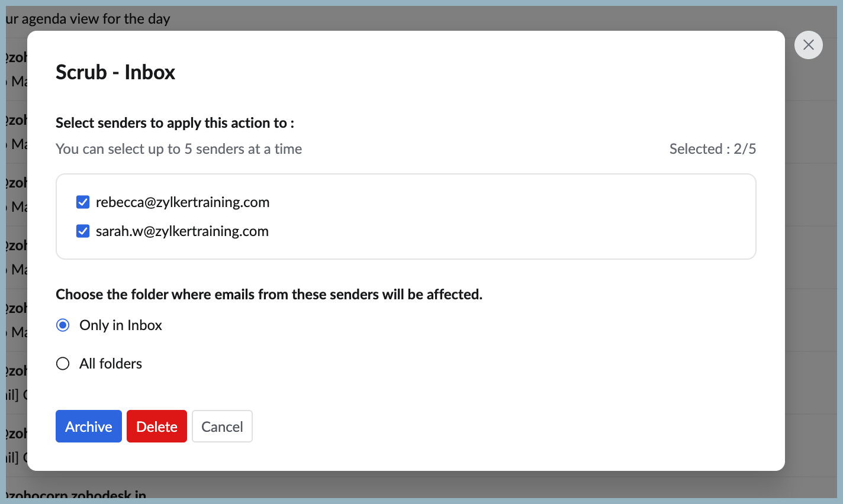Click the rebecca@zylkertraining.com email label

182,202
